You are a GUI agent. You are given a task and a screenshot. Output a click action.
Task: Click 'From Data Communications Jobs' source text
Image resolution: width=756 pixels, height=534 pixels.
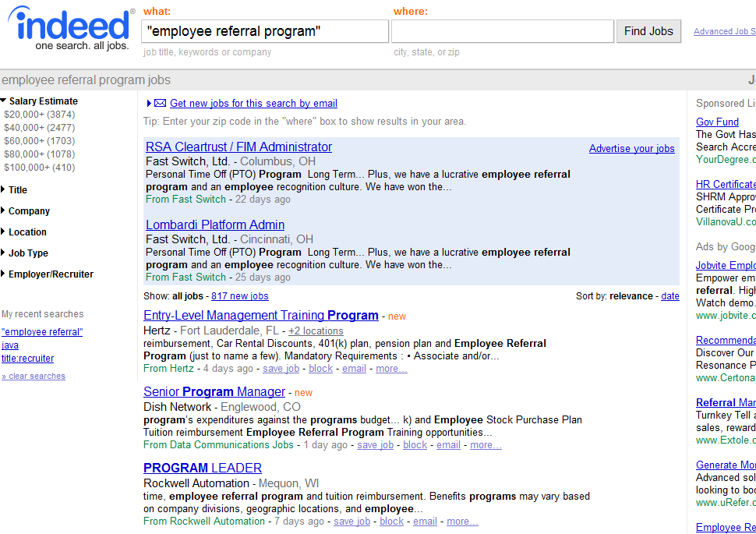click(x=218, y=445)
